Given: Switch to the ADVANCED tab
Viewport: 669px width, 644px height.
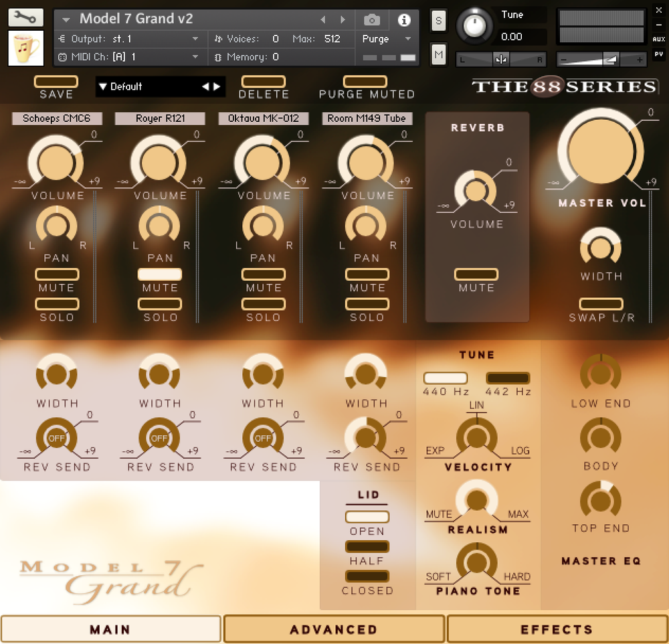Looking at the screenshot, I should pyautogui.click(x=334, y=629).
